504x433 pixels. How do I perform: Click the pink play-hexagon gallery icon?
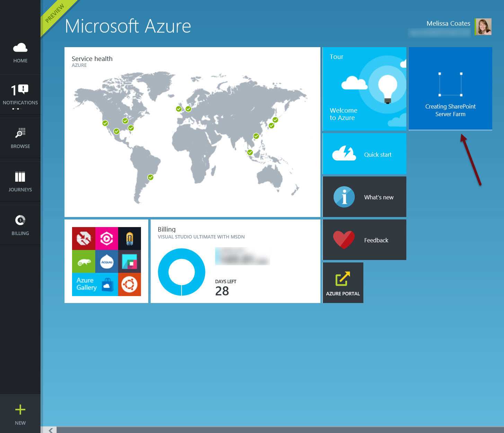107,239
